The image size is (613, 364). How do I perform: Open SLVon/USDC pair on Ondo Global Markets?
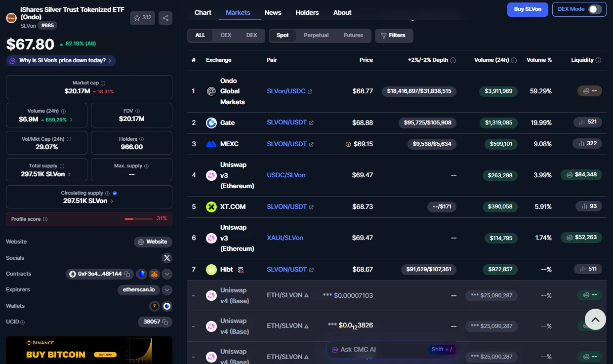point(286,91)
